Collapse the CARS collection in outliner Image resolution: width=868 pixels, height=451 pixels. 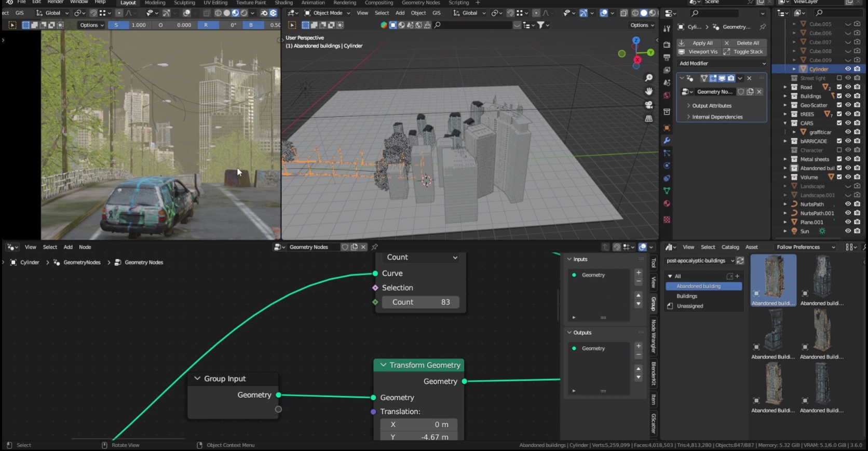[785, 124]
